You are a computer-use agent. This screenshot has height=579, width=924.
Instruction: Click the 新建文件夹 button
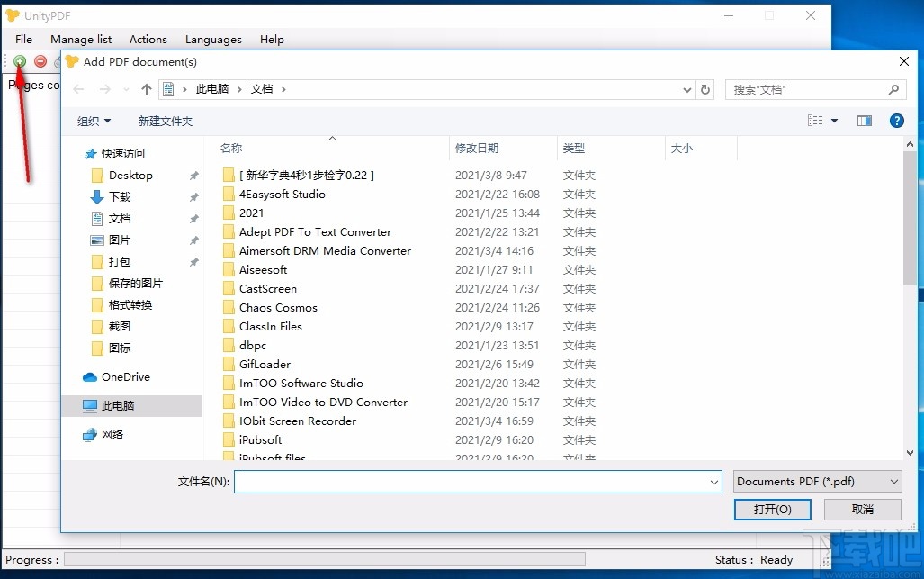pos(166,120)
